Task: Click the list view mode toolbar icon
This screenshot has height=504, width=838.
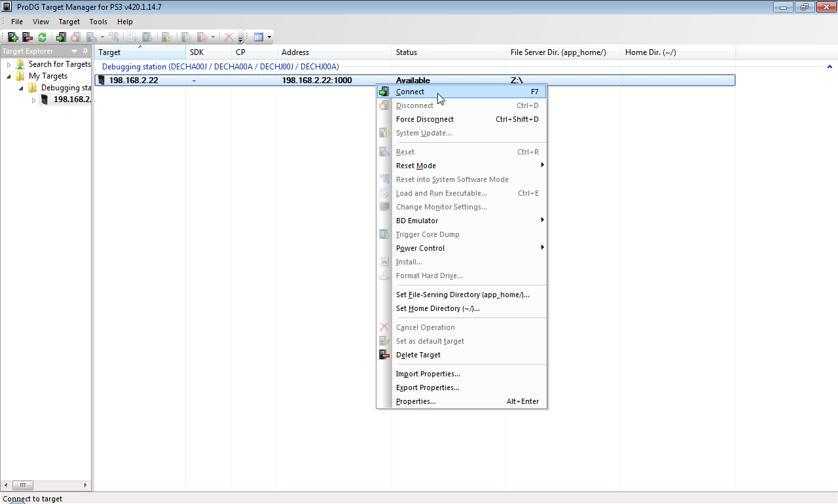Action: [258, 37]
